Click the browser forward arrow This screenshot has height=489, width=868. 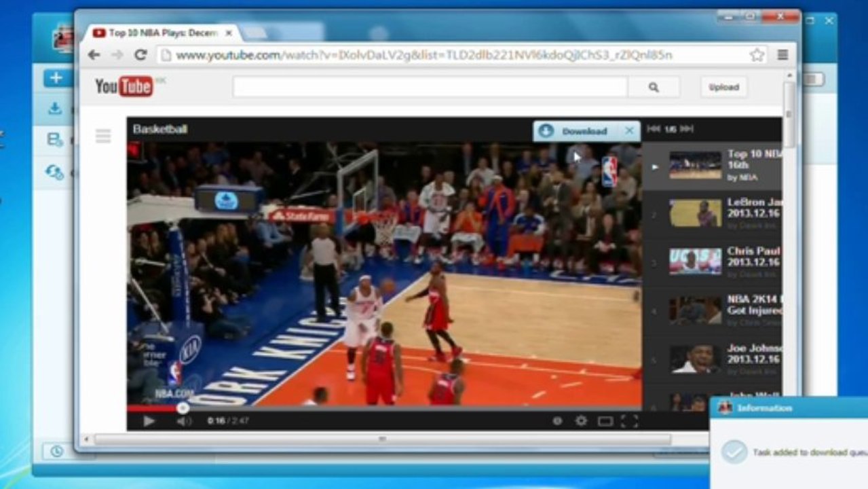[x=117, y=55]
